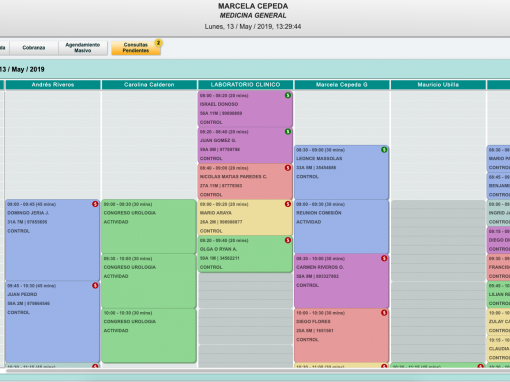Open Nicolas Matias Paredes C. appointment

coord(245,181)
